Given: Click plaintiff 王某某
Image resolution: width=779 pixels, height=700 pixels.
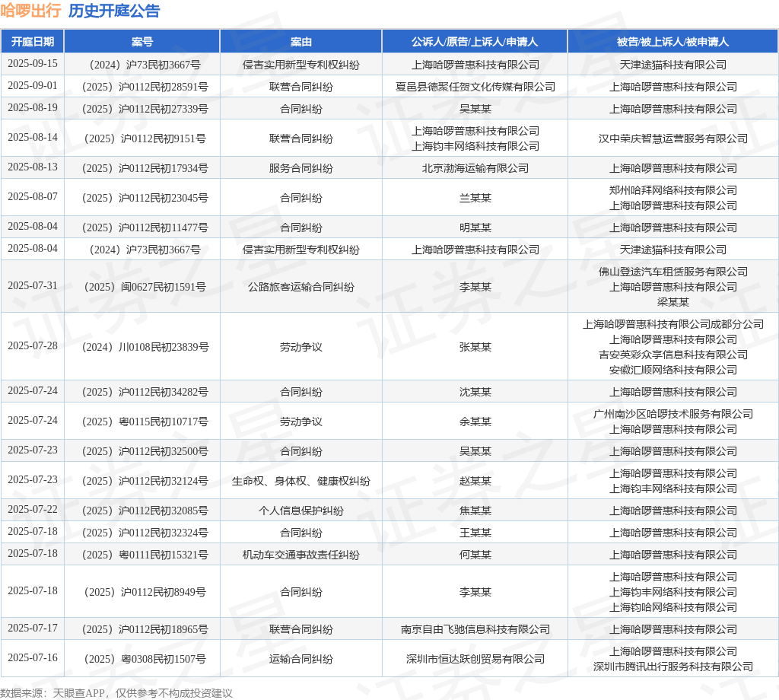Looking at the screenshot, I should click(475, 533).
